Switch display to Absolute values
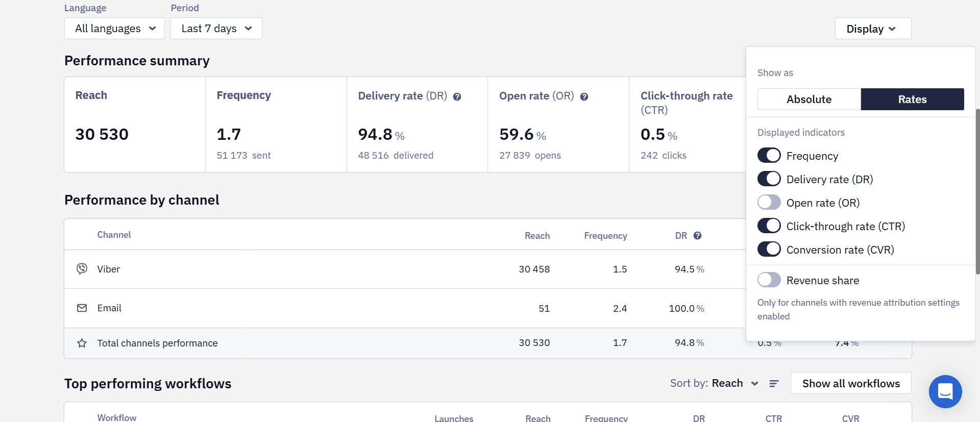 809,99
